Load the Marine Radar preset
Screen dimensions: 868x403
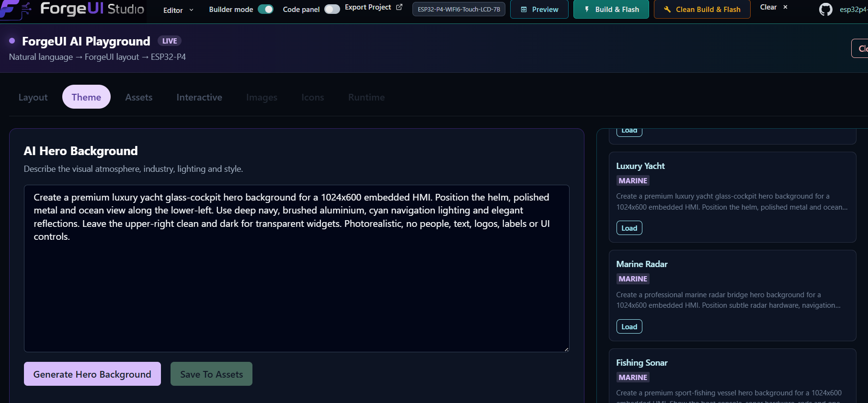(x=629, y=326)
